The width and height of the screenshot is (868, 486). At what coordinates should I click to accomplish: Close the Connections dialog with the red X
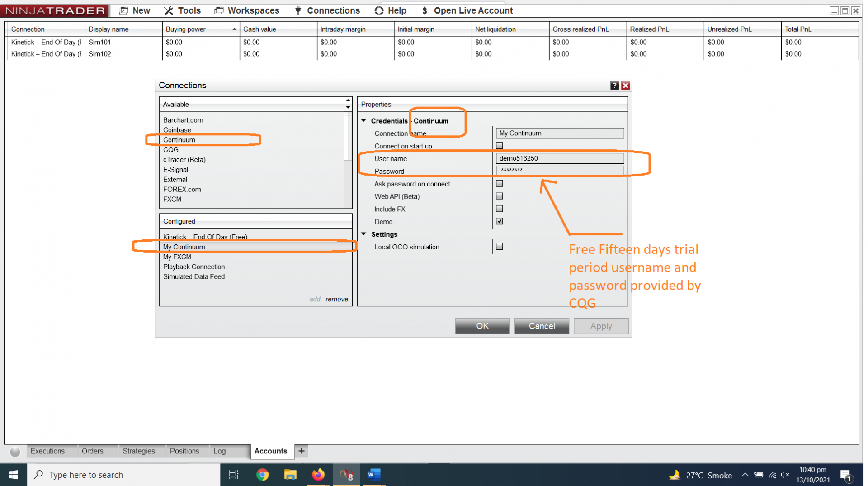click(626, 86)
